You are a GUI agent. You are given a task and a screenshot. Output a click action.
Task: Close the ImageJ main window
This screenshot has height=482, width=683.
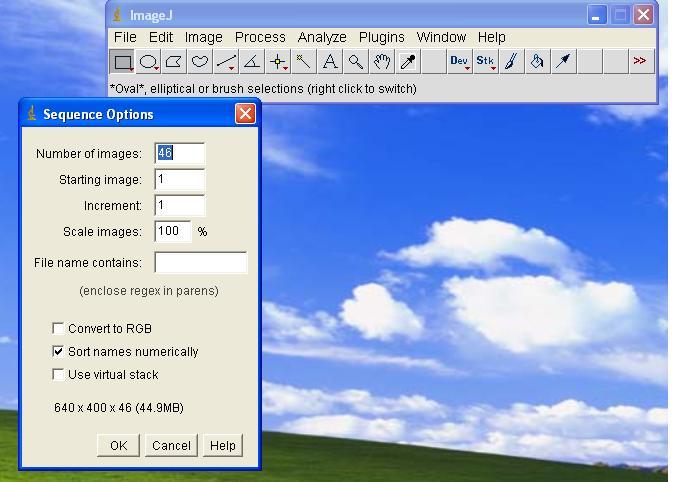coord(643,15)
